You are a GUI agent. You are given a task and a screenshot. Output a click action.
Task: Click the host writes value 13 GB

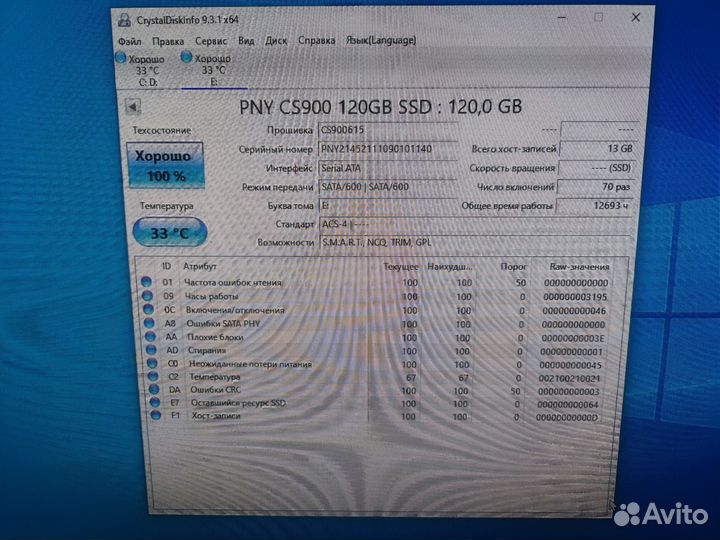point(598,148)
